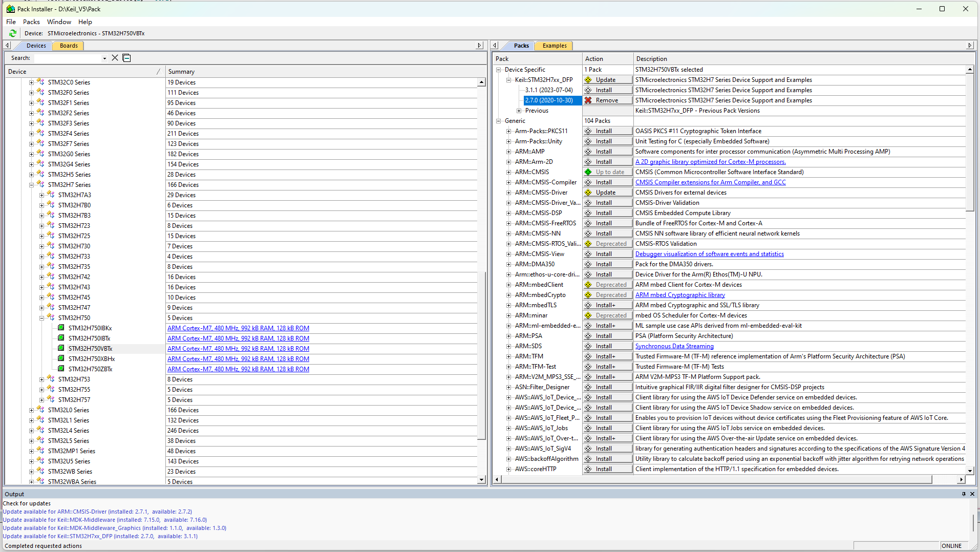Collapse the Generic packs group
Image resolution: width=980 pixels, height=552 pixels.
(499, 121)
